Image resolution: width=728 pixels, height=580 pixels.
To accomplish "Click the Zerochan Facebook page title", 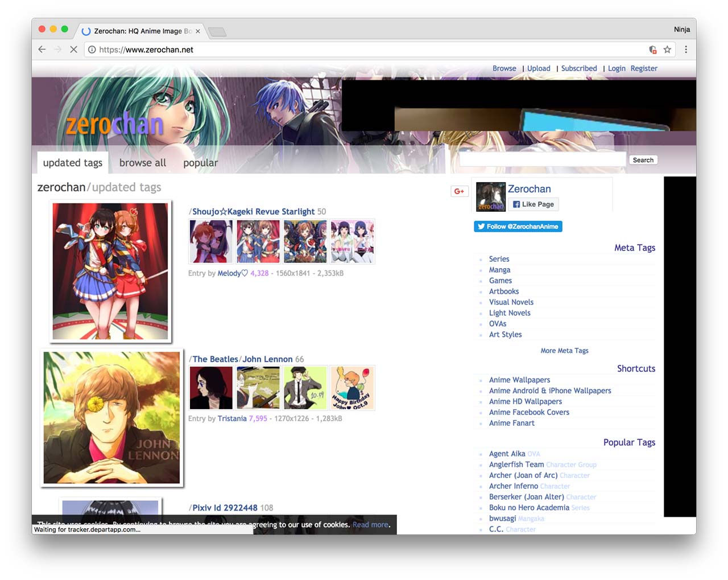I will (530, 189).
